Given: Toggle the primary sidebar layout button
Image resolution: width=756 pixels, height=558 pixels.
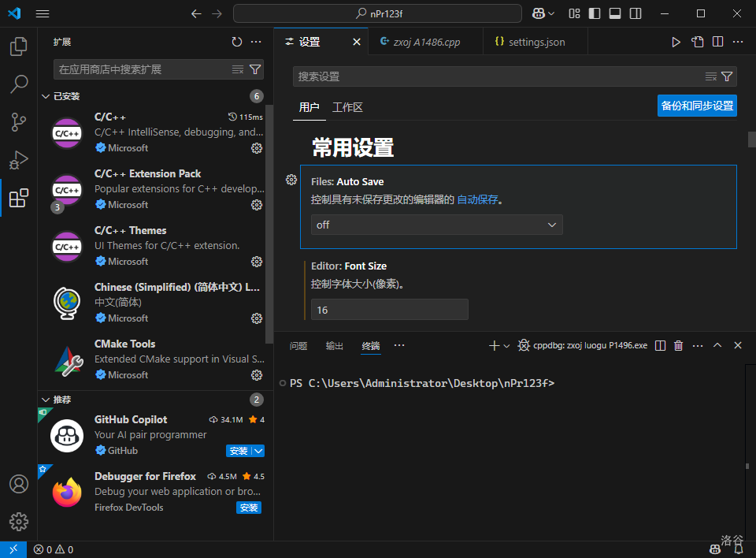Looking at the screenshot, I should click(595, 13).
